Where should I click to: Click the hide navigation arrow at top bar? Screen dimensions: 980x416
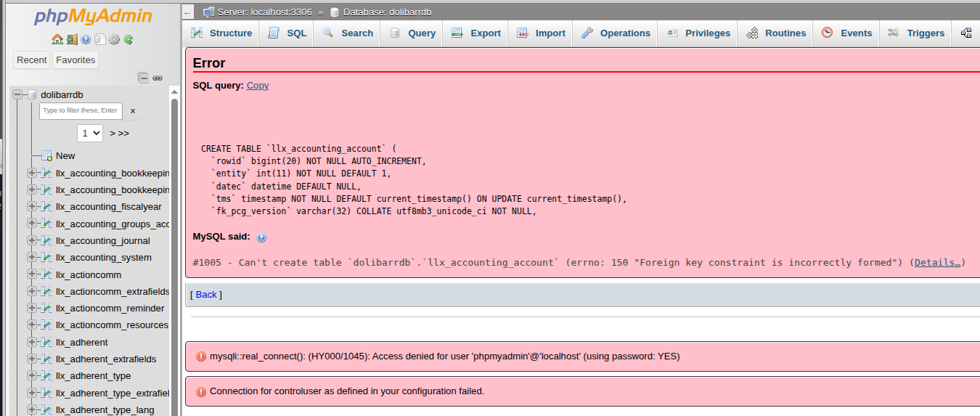(188, 12)
